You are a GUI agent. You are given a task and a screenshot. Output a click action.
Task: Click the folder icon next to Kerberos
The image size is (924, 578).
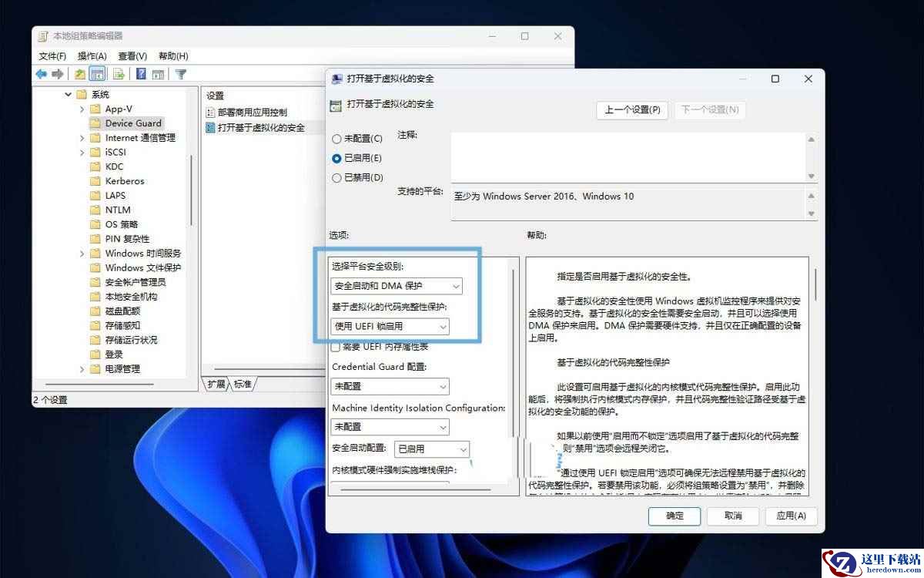(x=95, y=181)
